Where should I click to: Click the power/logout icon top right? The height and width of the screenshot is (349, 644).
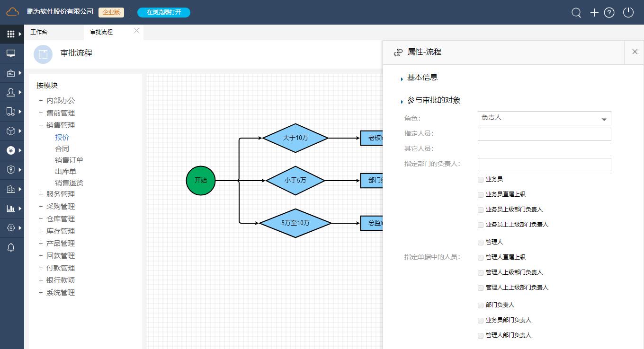tap(628, 13)
